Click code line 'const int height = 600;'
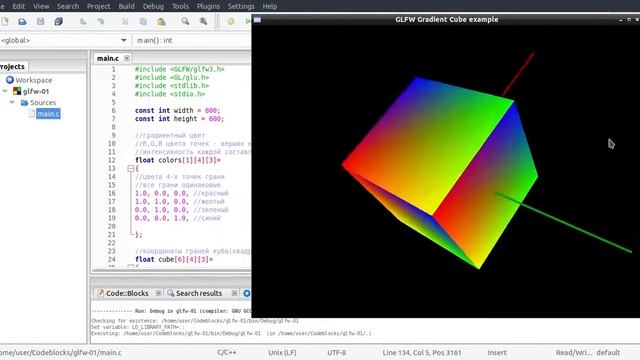 click(x=180, y=119)
